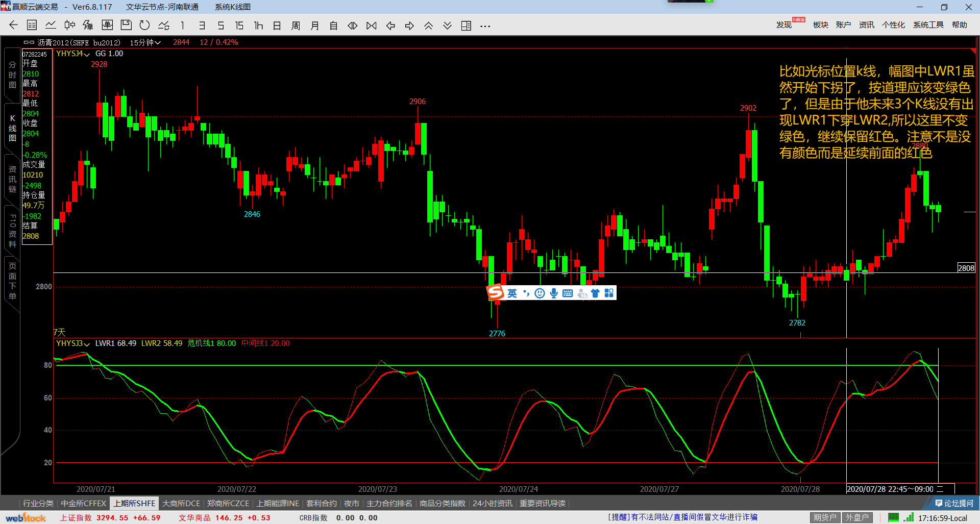Switch to the K线图 side tab
Viewport: 980px width, 524px height.
coord(12,128)
